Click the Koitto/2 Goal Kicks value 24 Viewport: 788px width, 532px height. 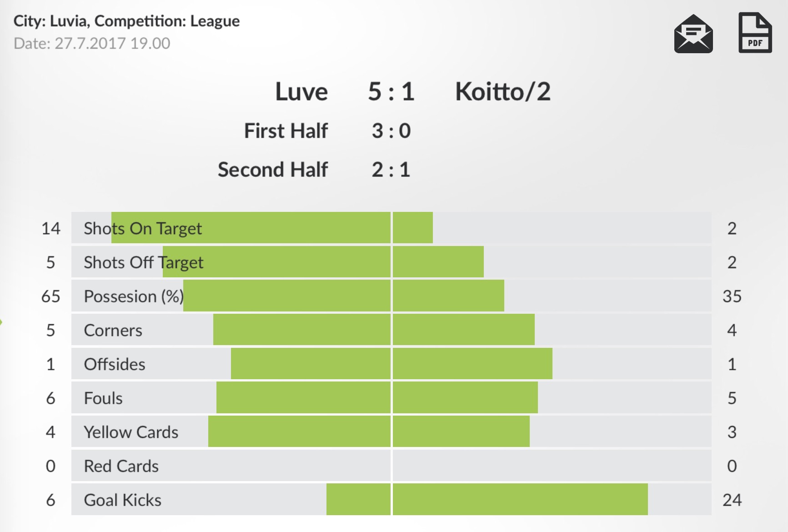[x=732, y=500]
